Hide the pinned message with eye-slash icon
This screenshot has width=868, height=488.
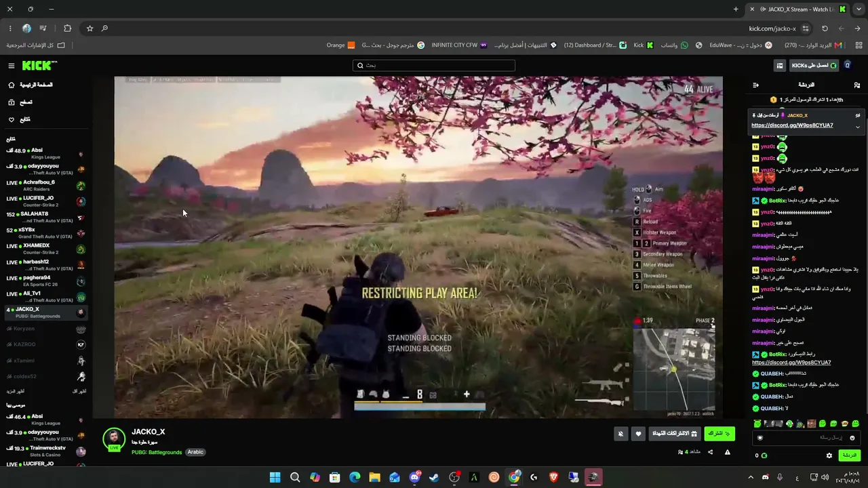coord(858,115)
